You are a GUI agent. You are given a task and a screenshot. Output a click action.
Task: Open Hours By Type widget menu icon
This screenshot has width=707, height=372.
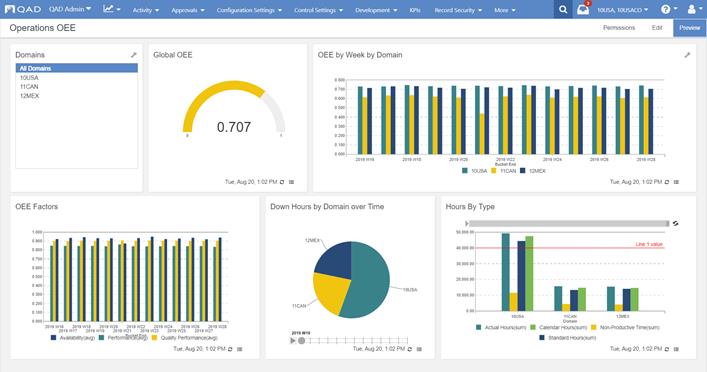coord(676,349)
